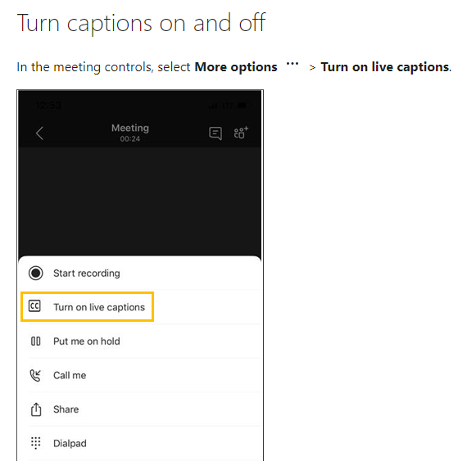This screenshot has width=476, height=461.
Task: Click the CC closed captions icon
Action: click(x=34, y=306)
